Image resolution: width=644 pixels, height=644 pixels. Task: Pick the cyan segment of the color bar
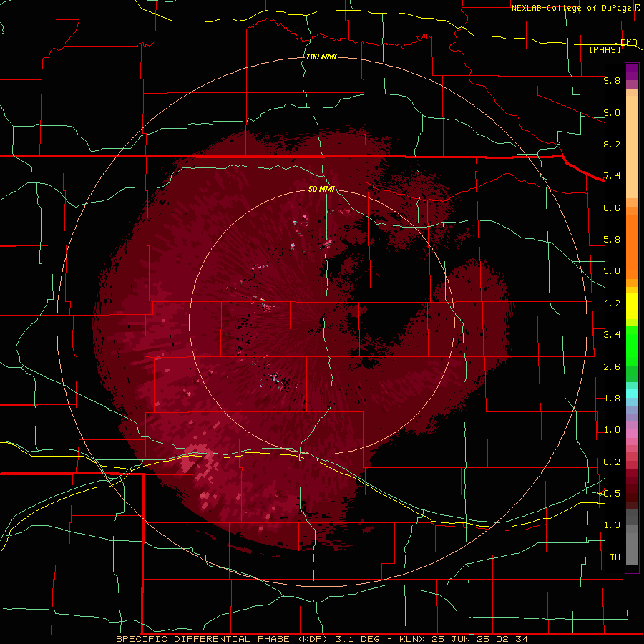632,394
